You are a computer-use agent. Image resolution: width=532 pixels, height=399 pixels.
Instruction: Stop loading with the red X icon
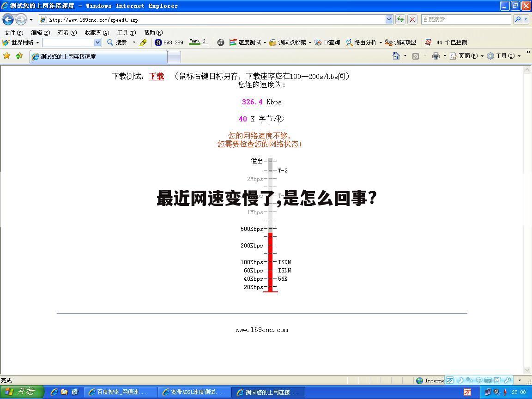point(412,20)
